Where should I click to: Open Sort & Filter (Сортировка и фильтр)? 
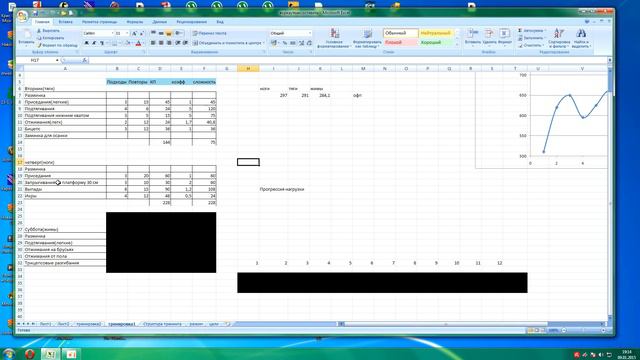559,38
